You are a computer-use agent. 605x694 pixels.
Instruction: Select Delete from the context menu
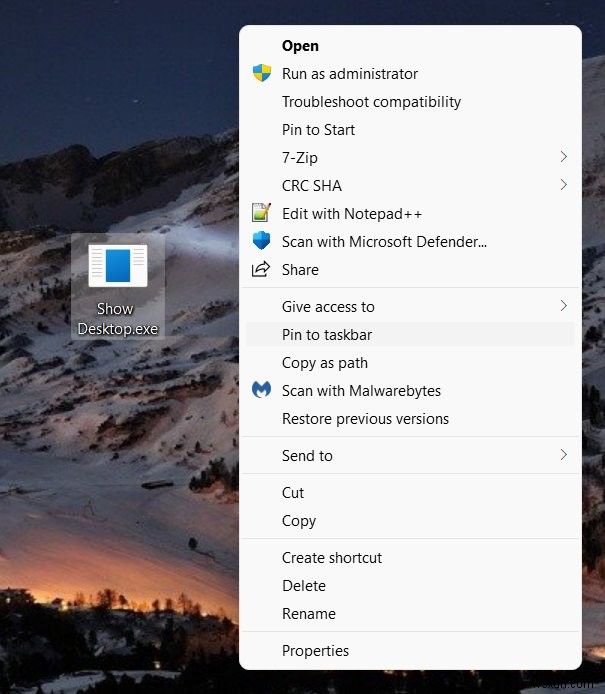point(410,586)
